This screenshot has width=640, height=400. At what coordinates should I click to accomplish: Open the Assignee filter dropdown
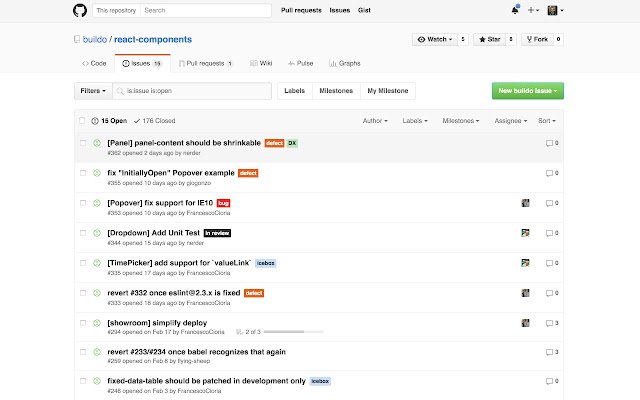(511, 121)
